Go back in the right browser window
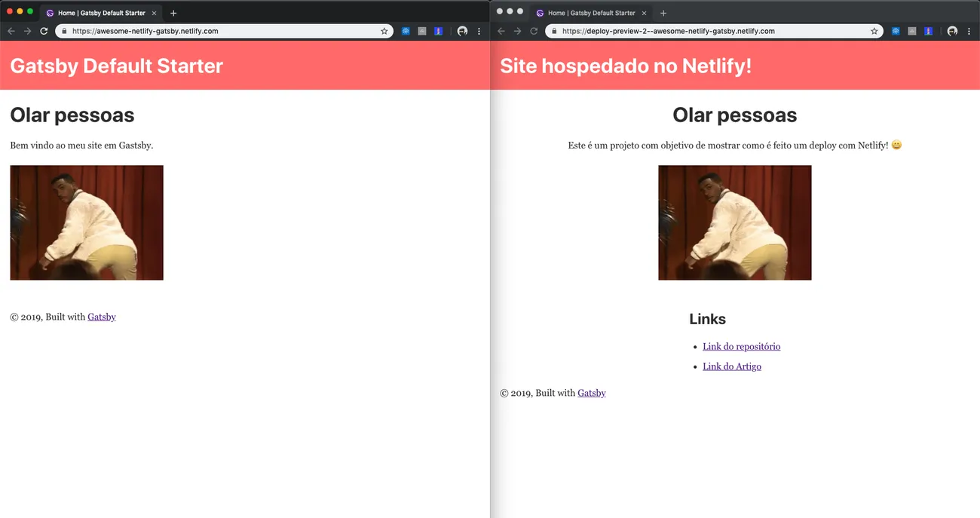 pos(501,31)
